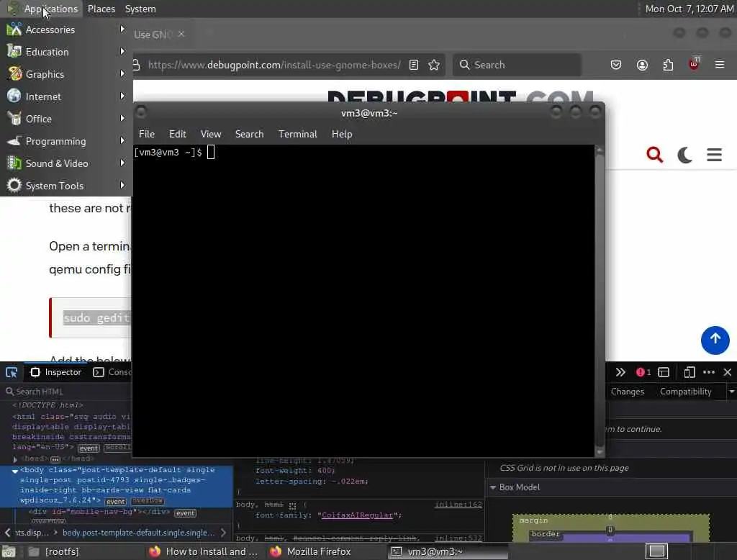The width and height of the screenshot is (737, 560).
Task: Click the Firefox Search box
Action: (x=517, y=65)
